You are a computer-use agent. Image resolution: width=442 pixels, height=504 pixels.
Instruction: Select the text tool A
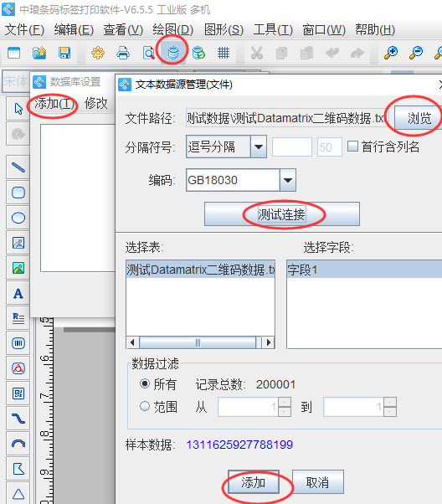coord(18,293)
